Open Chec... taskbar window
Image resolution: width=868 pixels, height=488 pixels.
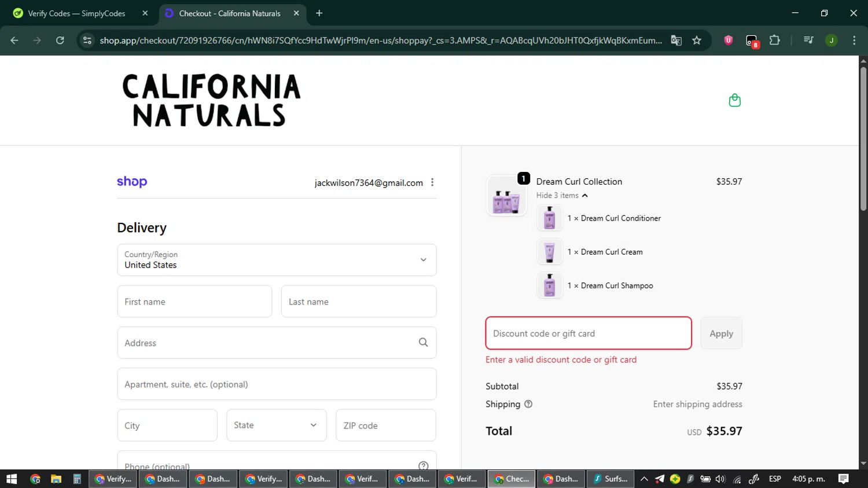coord(512,479)
